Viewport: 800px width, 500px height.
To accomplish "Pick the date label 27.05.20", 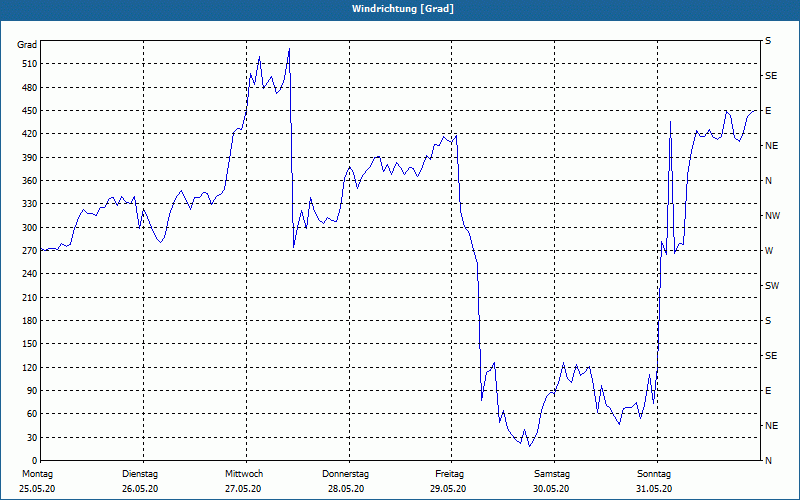I will point(243,489).
